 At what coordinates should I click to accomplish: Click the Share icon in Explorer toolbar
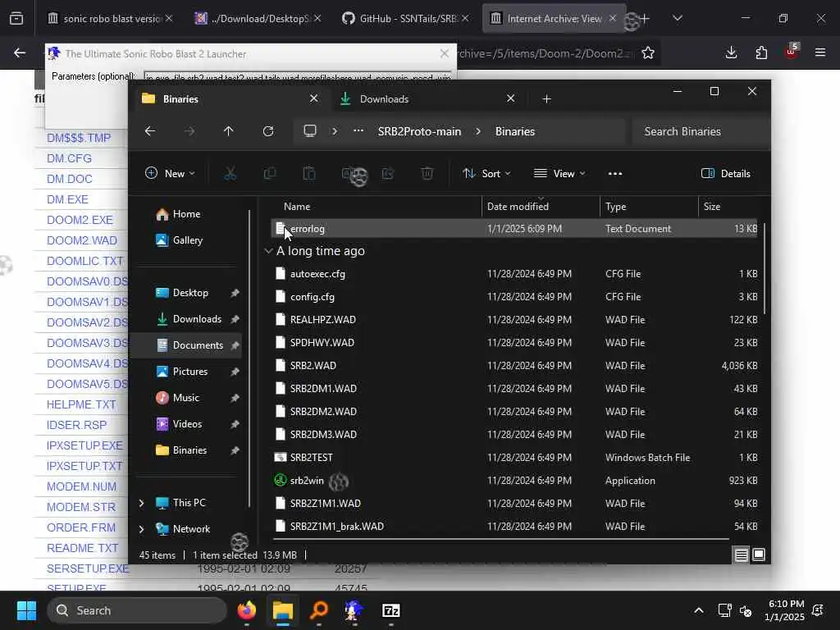tap(388, 174)
